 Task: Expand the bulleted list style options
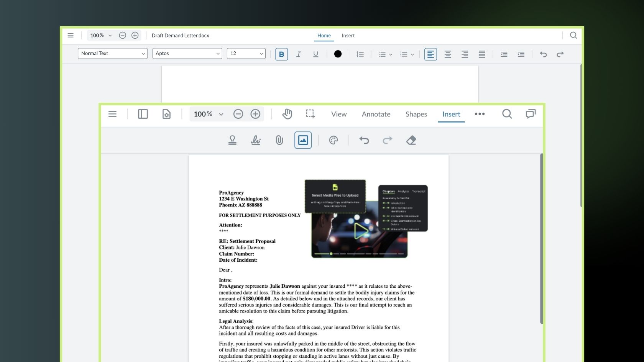[391, 54]
